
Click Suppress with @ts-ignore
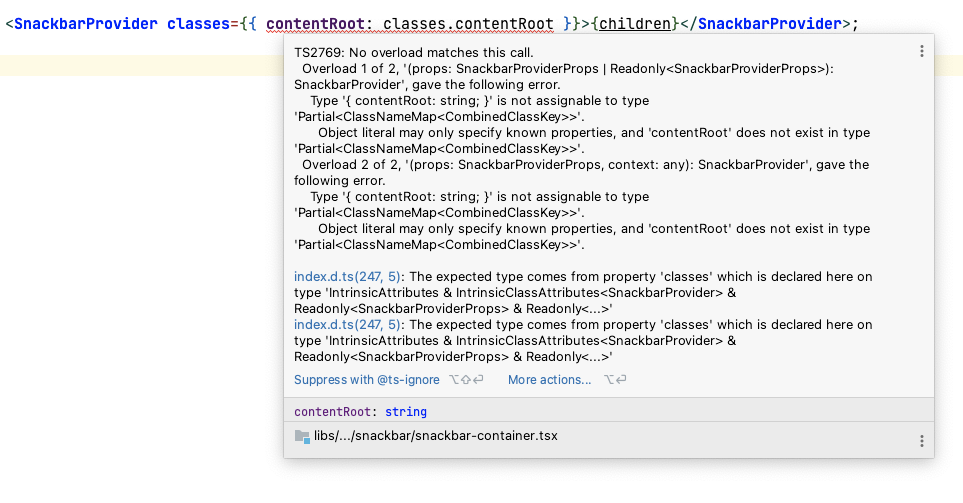367,380
